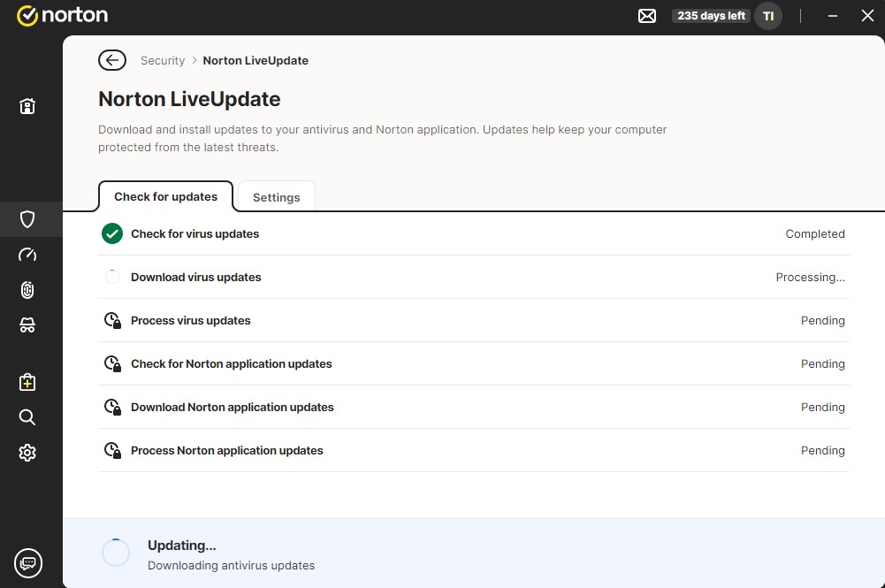The height and width of the screenshot is (588, 885).
Task: Click the 235 days left badge
Action: coord(711,16)
